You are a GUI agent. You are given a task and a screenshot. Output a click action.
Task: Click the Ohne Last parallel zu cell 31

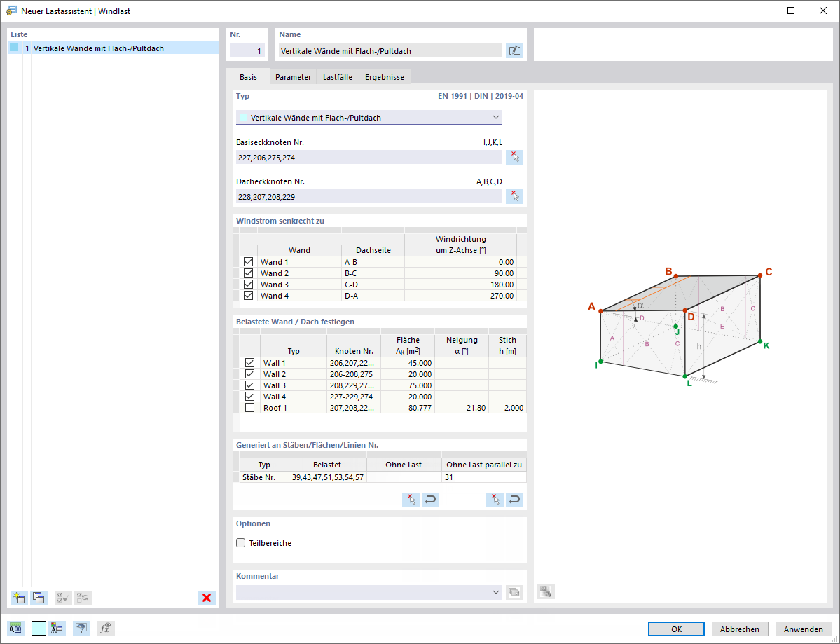(x=483, y=477)
